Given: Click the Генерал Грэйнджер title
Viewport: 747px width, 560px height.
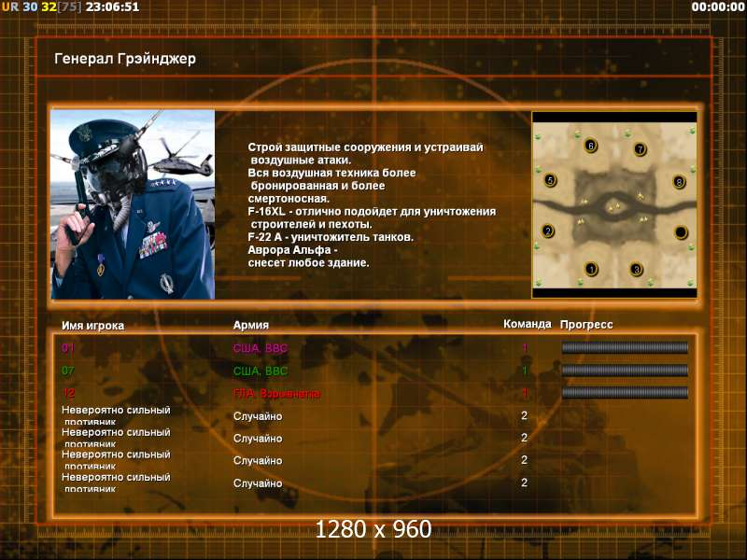Looking at the screenshot, I should 125,59.
